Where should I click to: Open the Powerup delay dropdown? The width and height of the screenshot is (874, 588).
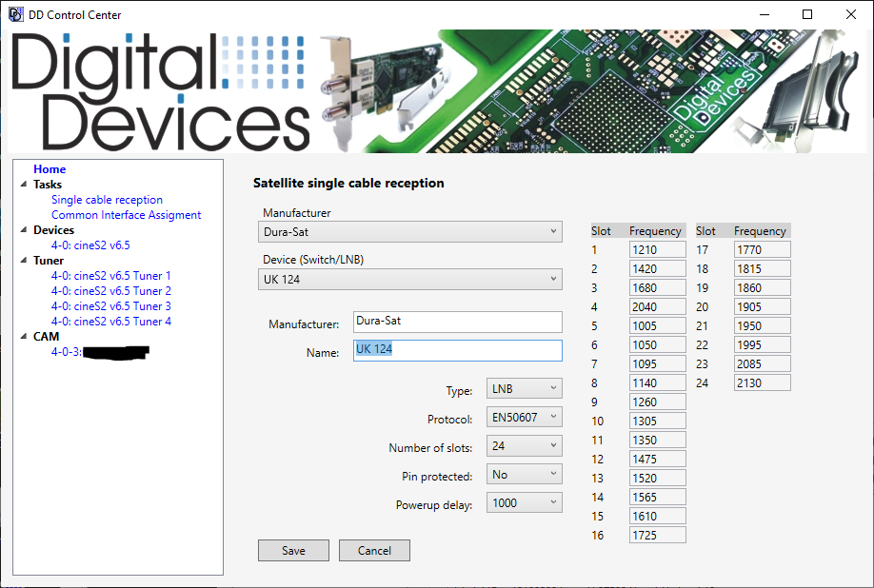coord(524,502)
